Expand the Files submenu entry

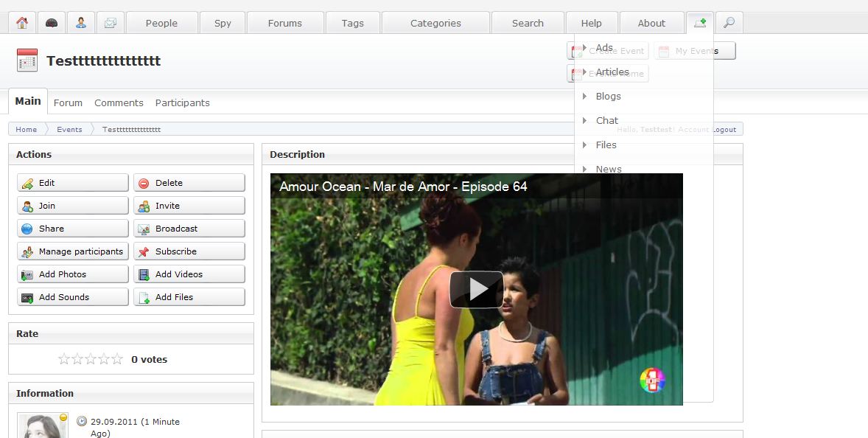[x=606, y=145]
